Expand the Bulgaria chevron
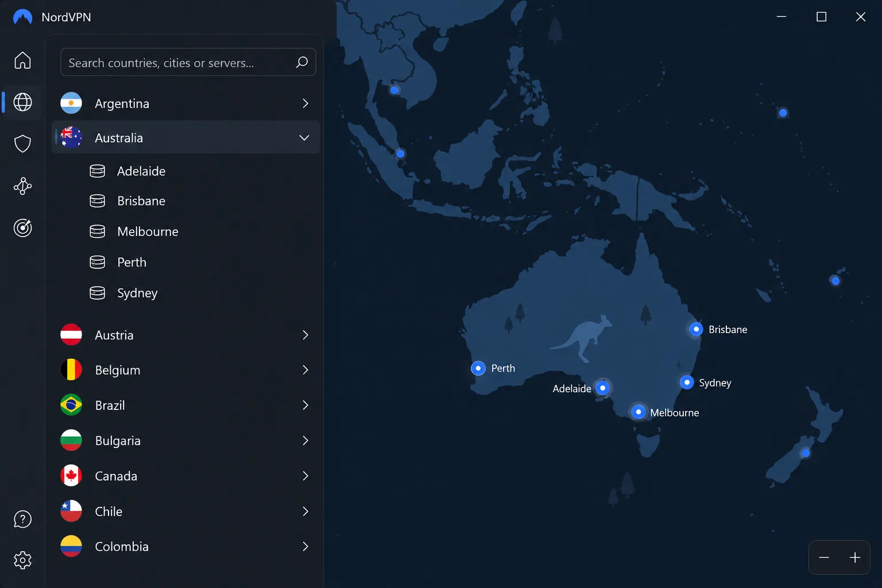882x588 pixels. point(305,440)
